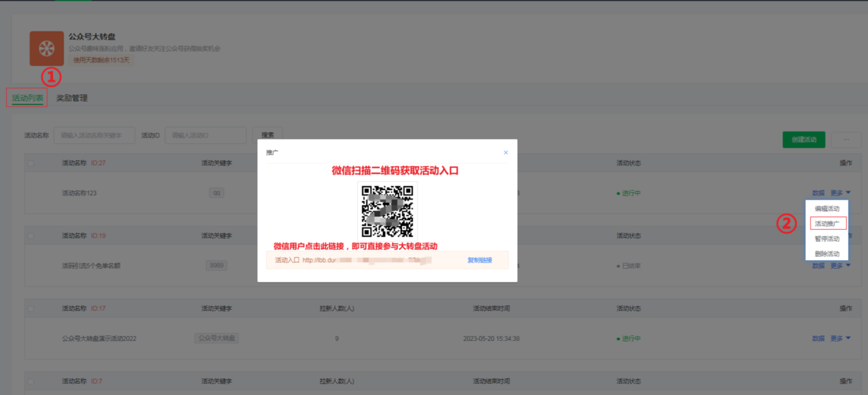
Task: Click the qq keyword tag
Action: (x=216, y=193)
